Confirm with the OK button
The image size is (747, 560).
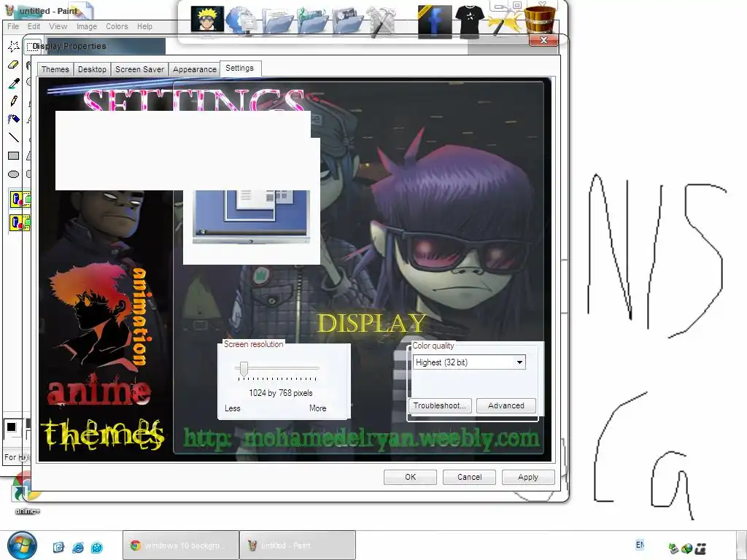410,477
